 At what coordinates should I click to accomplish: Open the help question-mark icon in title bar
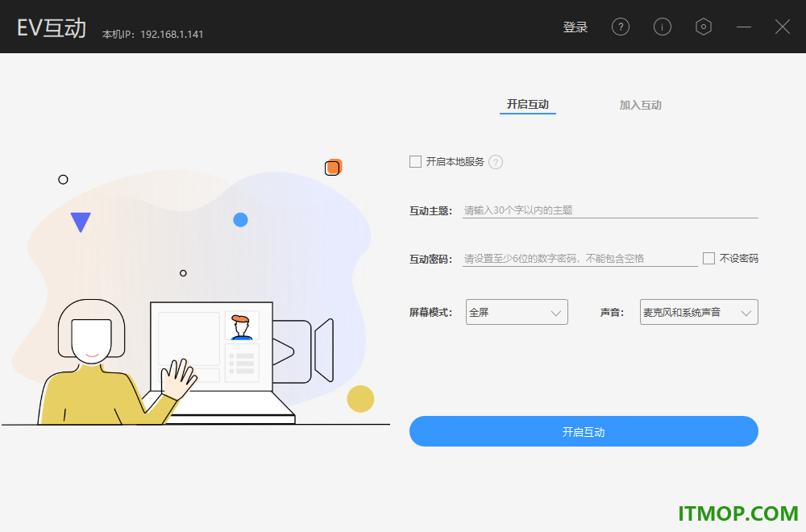click(621, 27)
